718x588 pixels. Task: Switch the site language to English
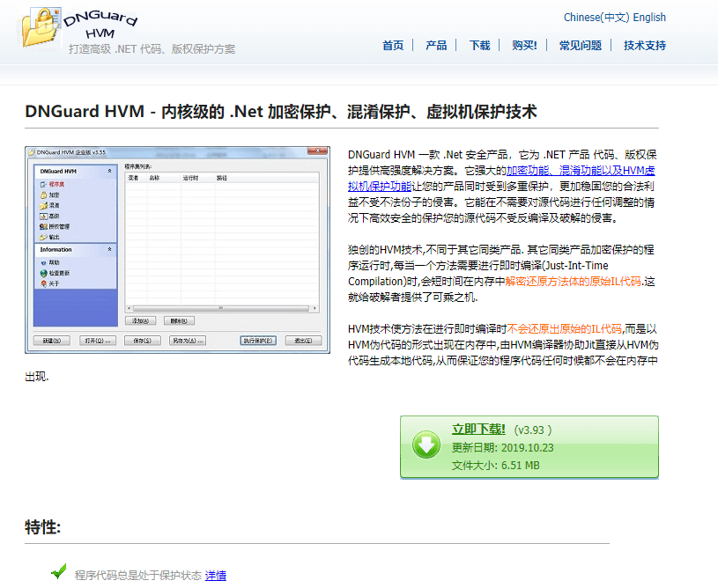coord(649,18)
